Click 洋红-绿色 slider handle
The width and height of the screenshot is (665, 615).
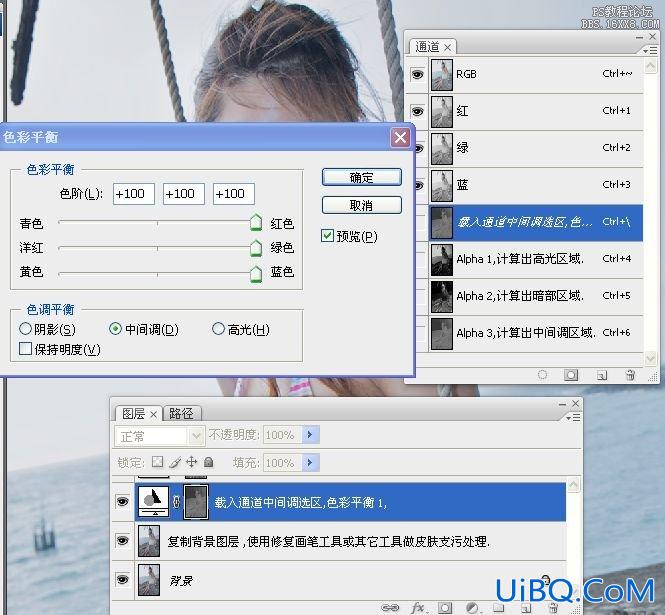point(256,248)
